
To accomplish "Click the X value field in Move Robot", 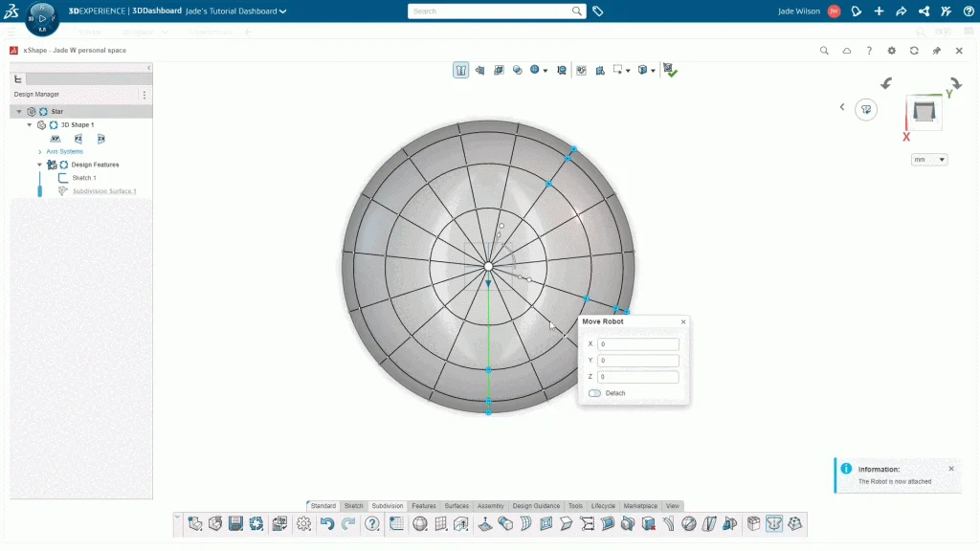I will [x=637, y=344].
